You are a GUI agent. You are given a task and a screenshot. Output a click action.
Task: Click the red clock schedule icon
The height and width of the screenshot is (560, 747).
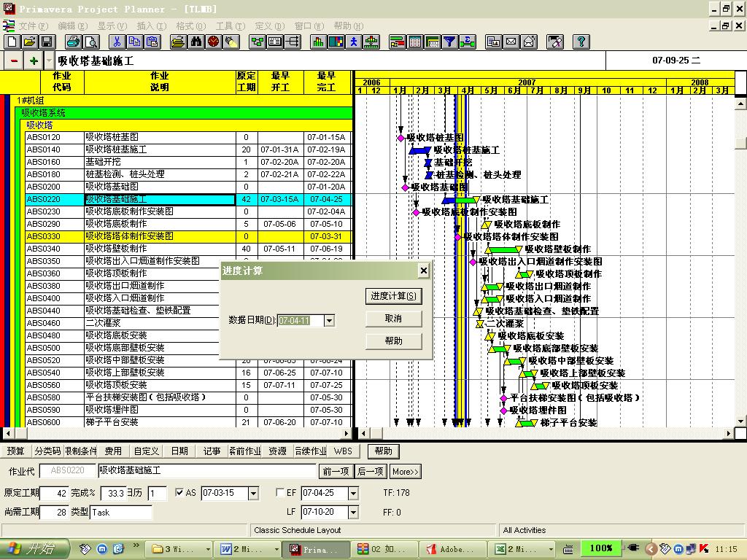point(214,42)
